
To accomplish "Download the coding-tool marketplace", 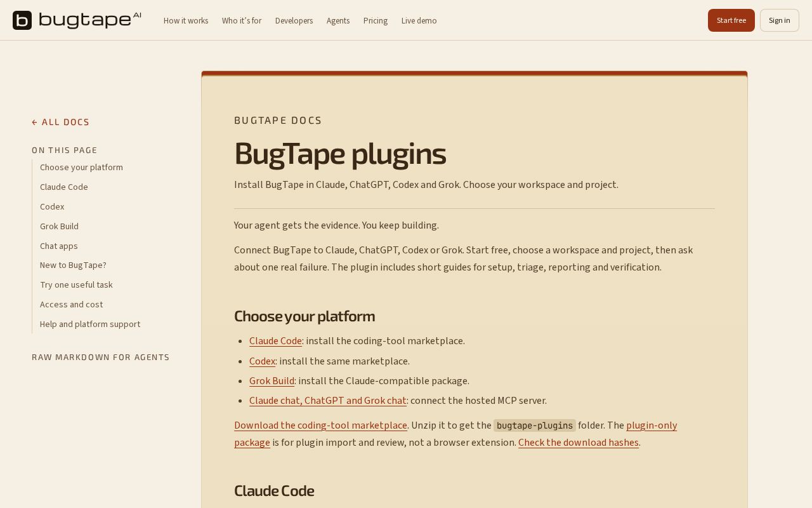I will pos(320,425).
